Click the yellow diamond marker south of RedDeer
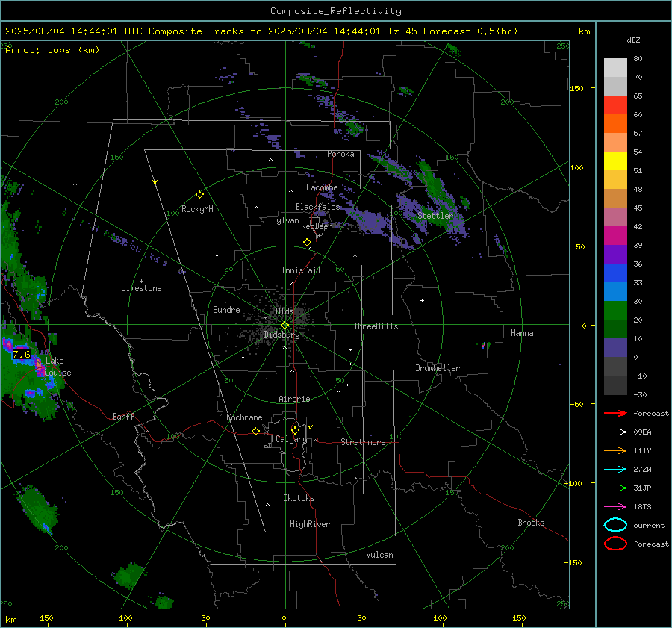Viewport: 672px width, 628px height. 307,243
